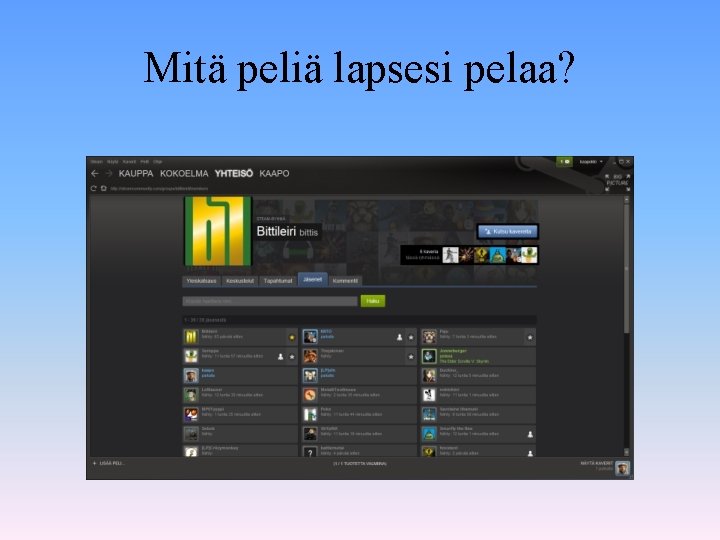
Task: Open the Bittileiri member avatar in the list
Action: coord(191,337)
